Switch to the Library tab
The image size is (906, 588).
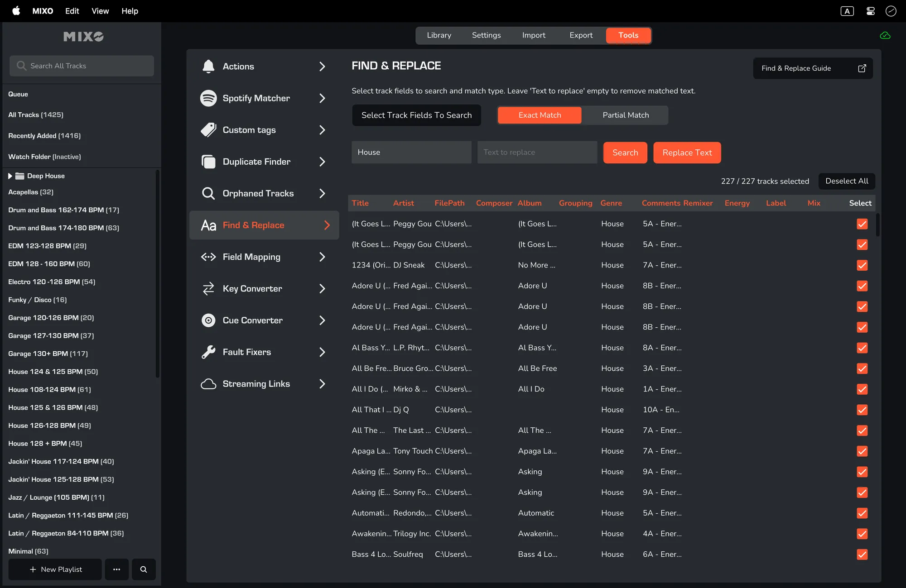coord(439,35)
